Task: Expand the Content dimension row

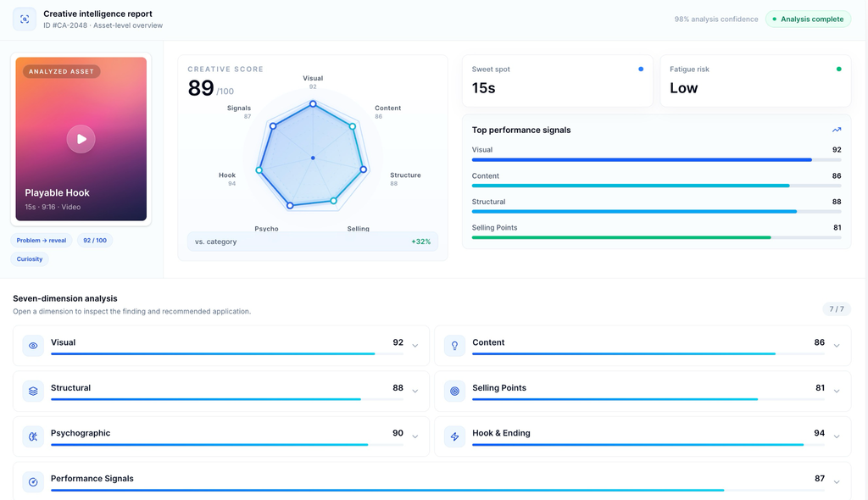Action: (837, 346)
